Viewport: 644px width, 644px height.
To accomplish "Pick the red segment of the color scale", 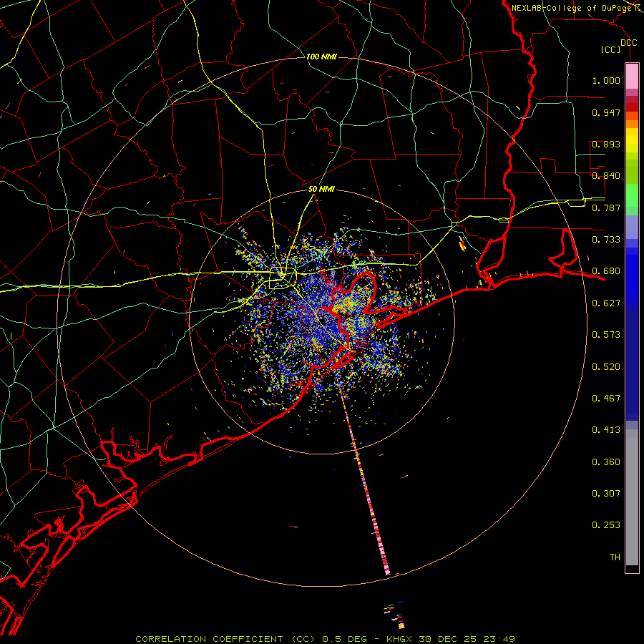I will tap(632, 107).
